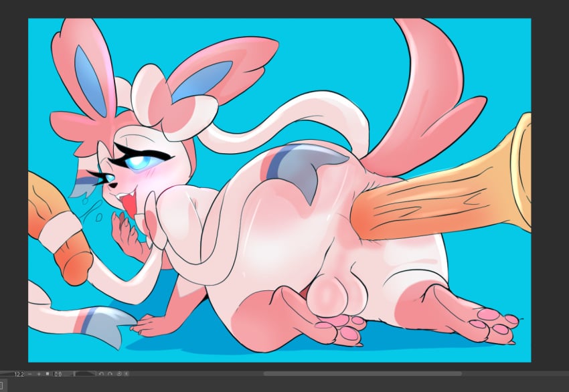
Task: Click the zoom percentage value 12.2
Action: click(19, 374)
